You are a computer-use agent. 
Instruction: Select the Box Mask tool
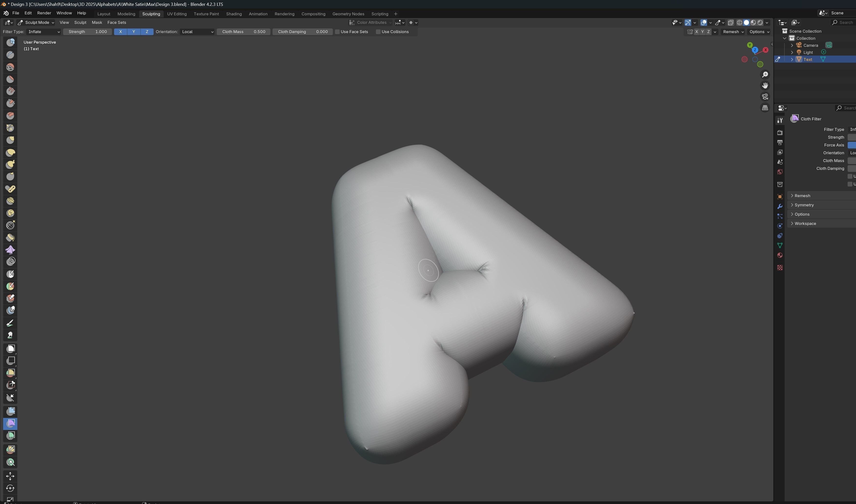click(10, 349)
